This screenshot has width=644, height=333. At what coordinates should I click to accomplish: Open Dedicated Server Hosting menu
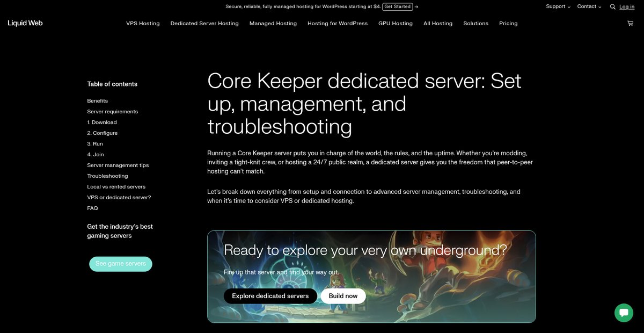204,24
